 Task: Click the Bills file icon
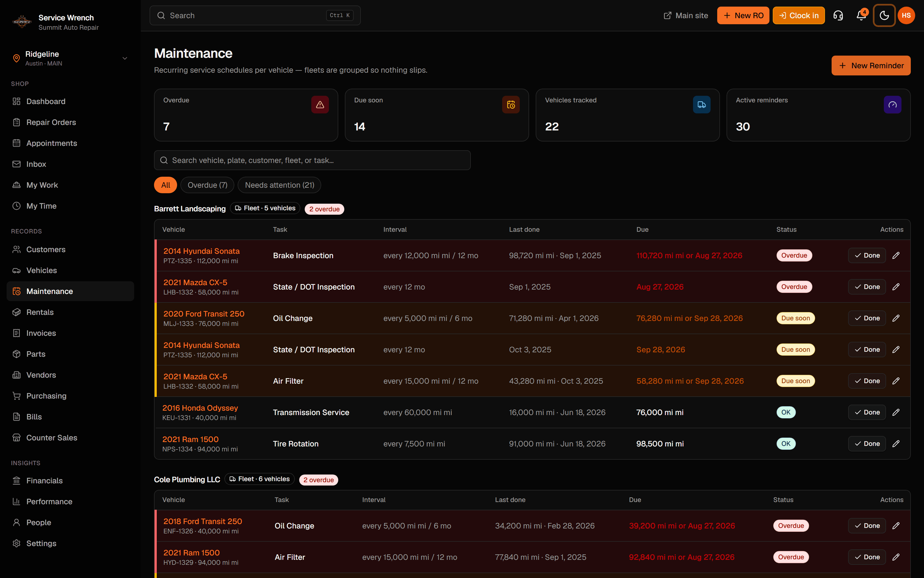(16, 417)
